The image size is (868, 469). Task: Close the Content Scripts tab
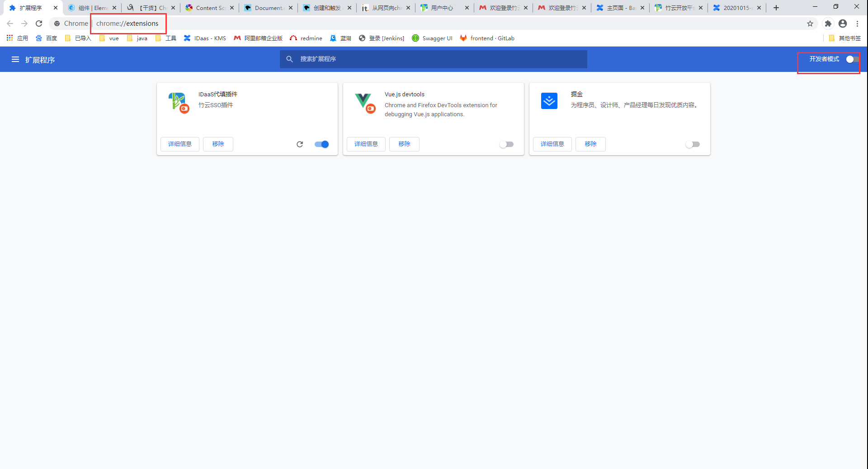point(232,8)
